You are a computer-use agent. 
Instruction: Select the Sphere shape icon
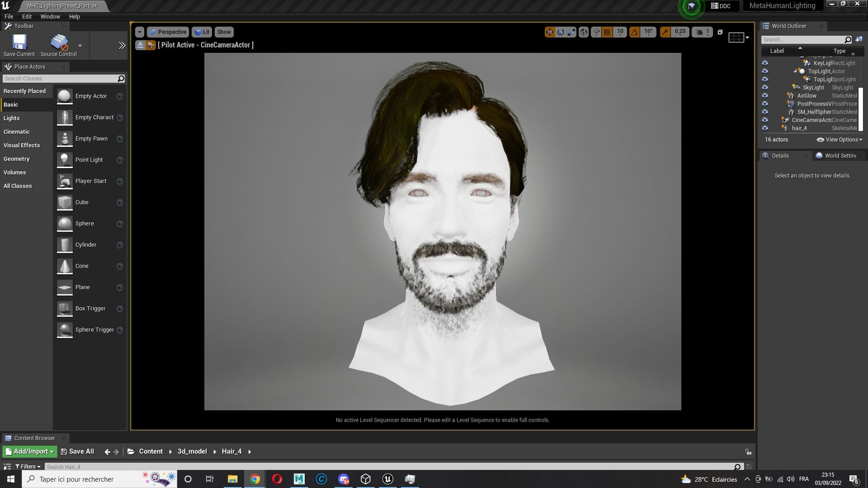tap(65, 224)
